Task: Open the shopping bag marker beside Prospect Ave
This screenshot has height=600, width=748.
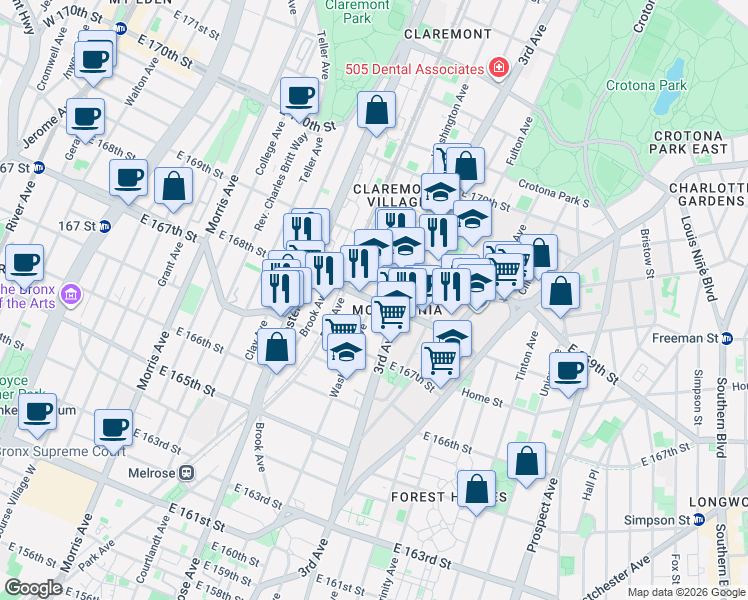Action: point(526,462)
